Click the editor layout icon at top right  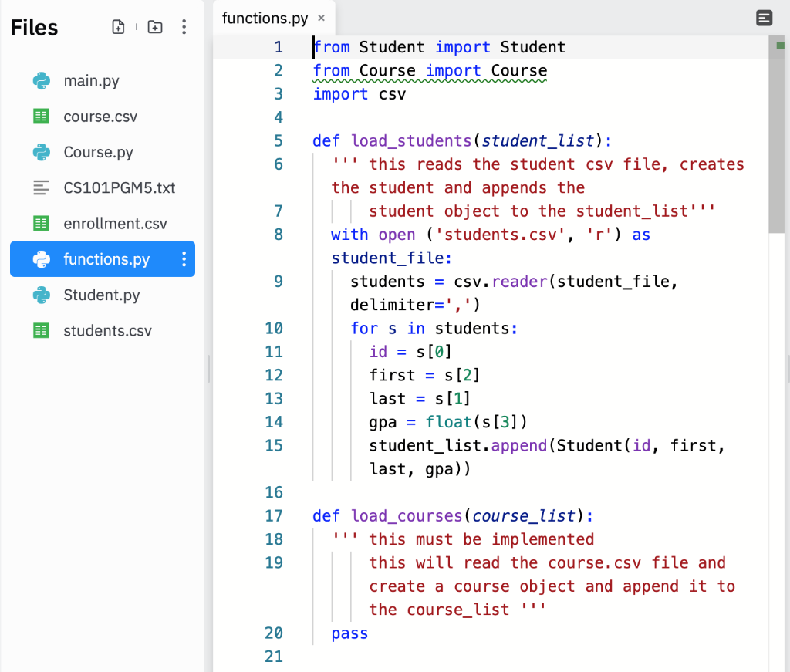(764, 18)
